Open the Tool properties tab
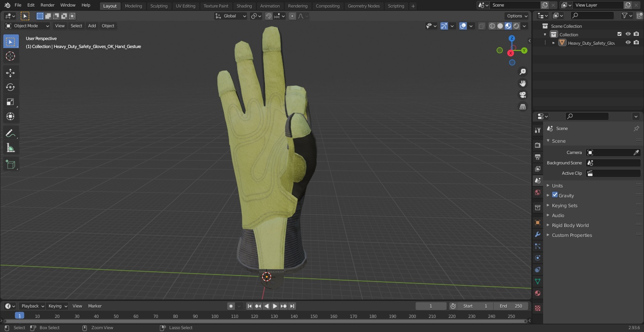This screenshot has width=644, height=332. [537, 130]
